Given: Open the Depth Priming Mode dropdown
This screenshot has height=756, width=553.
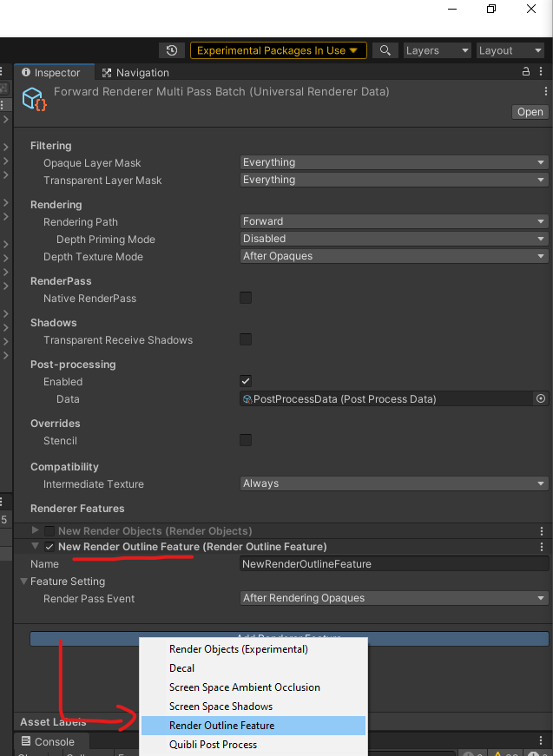Looking at the screenshot, I should (394, 239).
